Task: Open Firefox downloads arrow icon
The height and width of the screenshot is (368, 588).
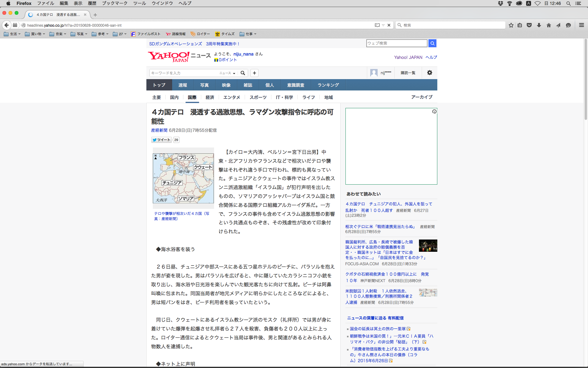Action: 539,25
